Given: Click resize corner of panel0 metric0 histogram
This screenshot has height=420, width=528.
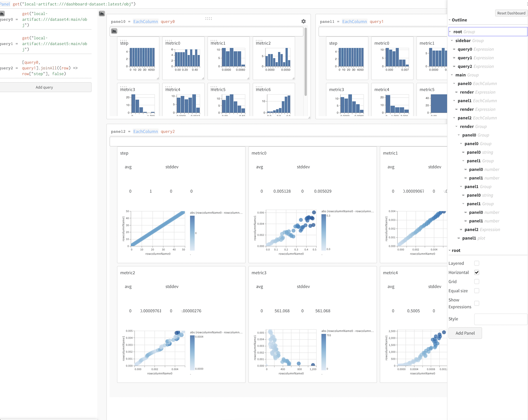Looking at the screenshot, I should tap(203, 78).
